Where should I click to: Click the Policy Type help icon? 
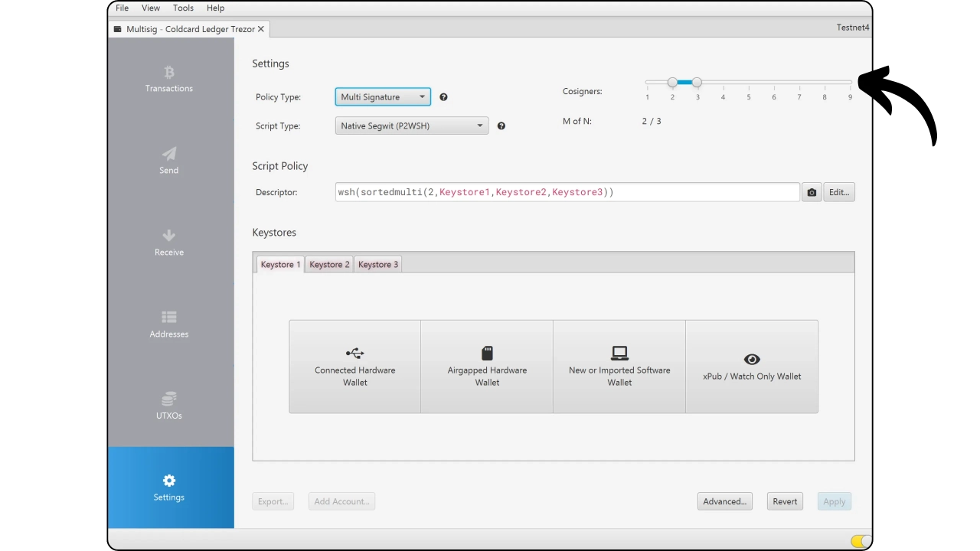443,97
